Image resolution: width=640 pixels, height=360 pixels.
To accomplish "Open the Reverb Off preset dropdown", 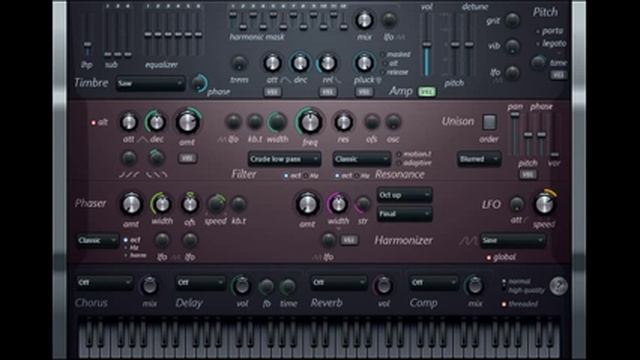I will pos(339,282).
